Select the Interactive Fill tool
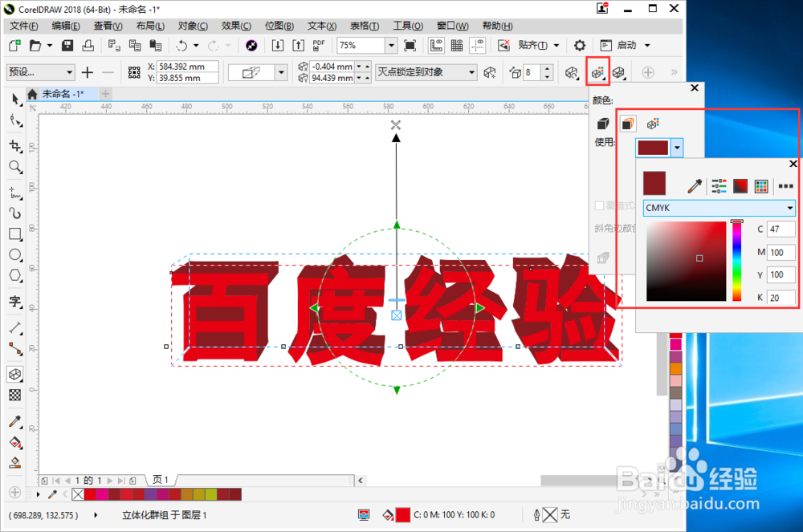This screenshot has width=803, height=532. [x=15, y=442]
